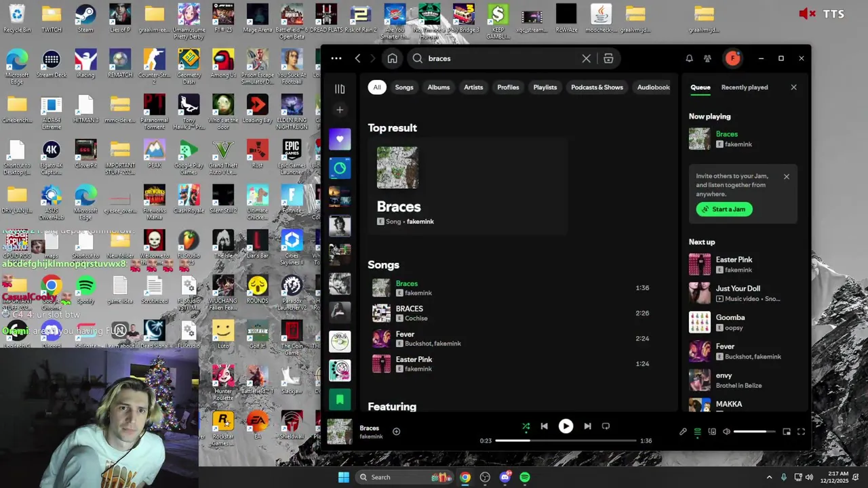Open fakemink link in Top result card
Image resolution: width=868 pixels, height=488 pixels.
click(420, 222)
